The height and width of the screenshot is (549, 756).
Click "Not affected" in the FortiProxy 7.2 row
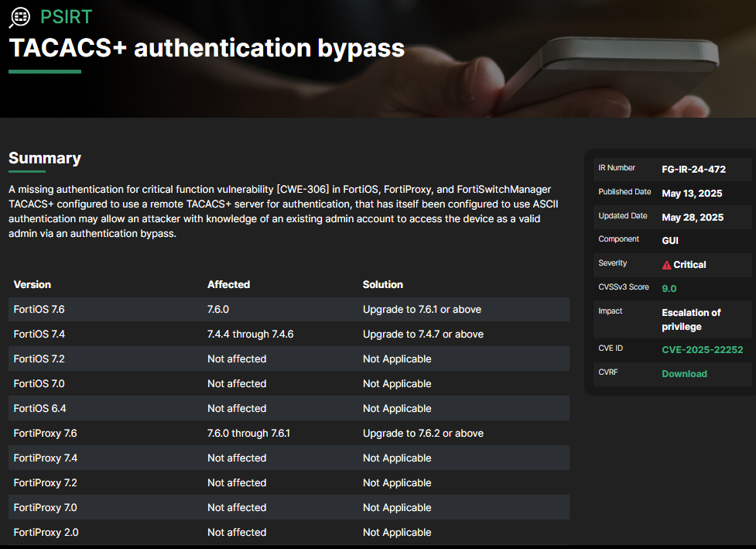pyautogui.click(x=237, y=482)
